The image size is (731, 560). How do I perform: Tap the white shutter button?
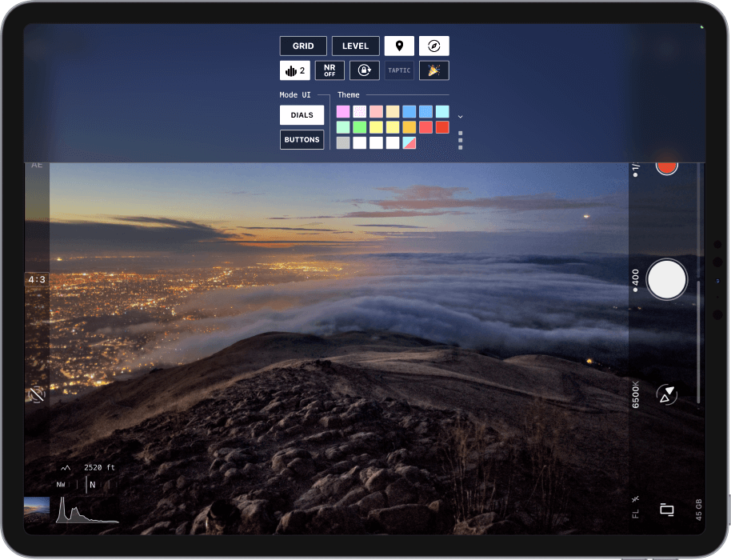(x=667, y=279)
